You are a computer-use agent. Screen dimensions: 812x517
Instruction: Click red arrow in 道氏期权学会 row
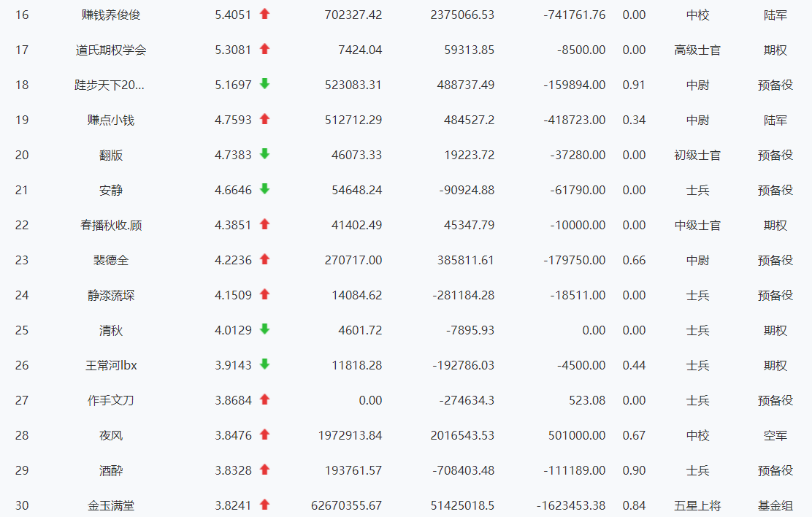tap(264, 49)
